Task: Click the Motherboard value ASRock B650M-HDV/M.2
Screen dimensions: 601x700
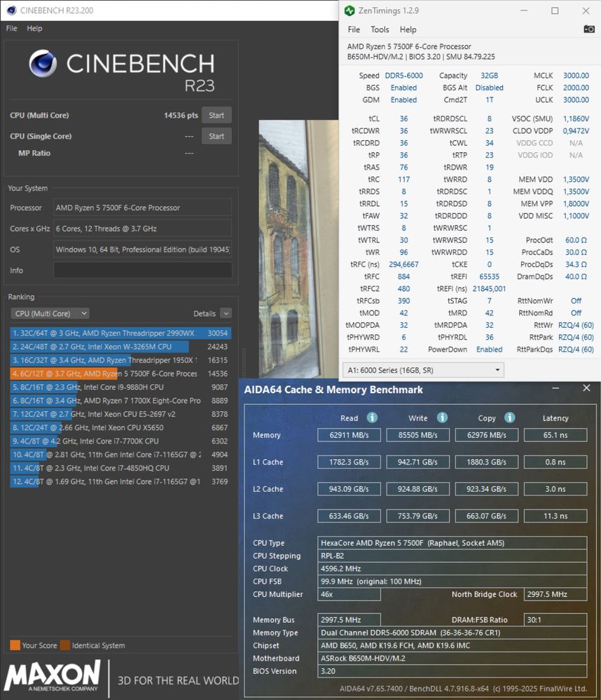Action: point(452,658)
